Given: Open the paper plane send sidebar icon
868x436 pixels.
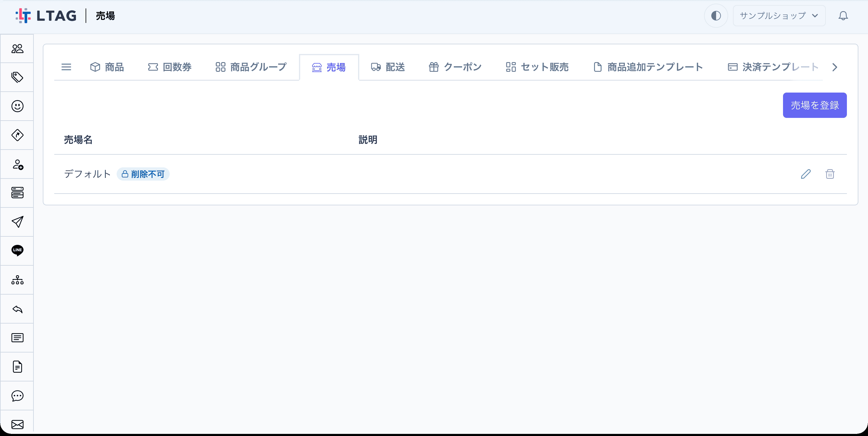Looking at the screenshot, I should pyautogui.click(x=17, y=222).
